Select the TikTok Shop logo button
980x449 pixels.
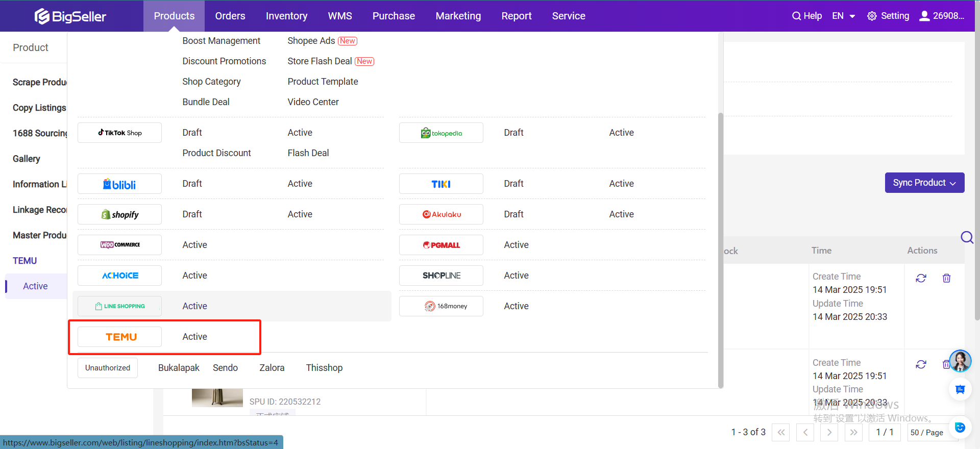click(120, 133)
